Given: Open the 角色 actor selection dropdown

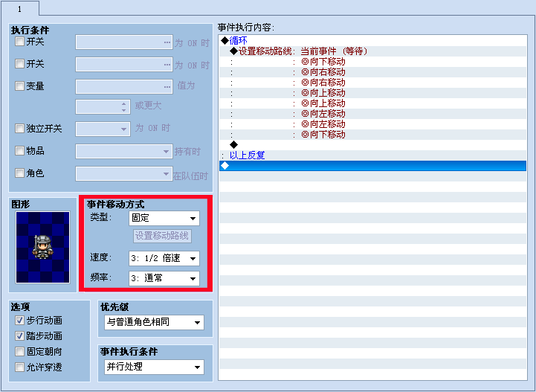Looking at the screenshot, I should point(124,174).
